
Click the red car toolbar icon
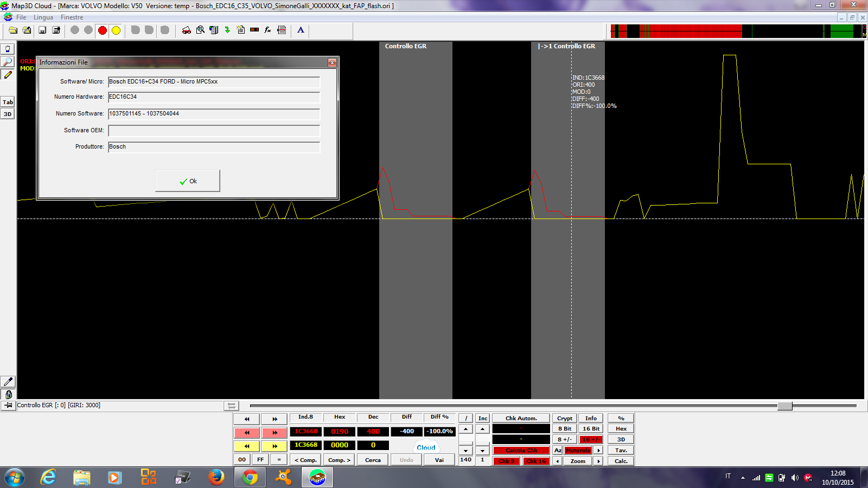186,30
